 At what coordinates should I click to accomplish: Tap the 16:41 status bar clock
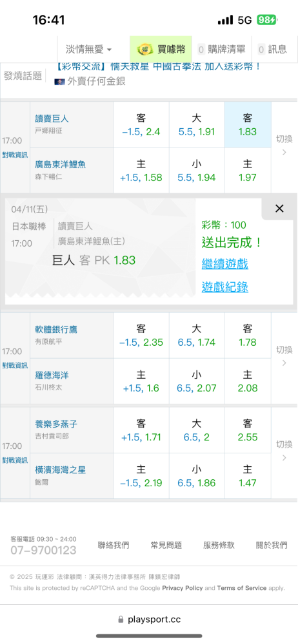[x=48, y=20]
